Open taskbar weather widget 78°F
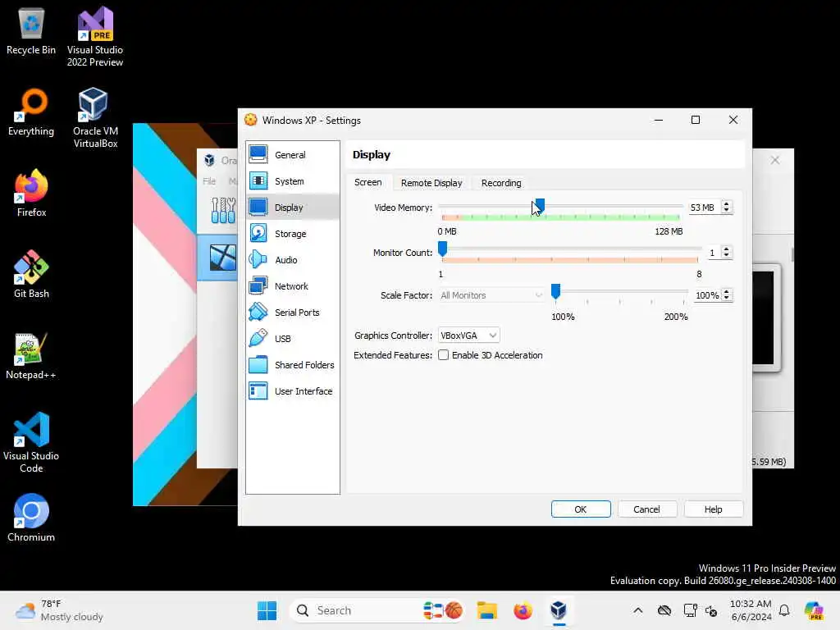This screenshot has height=630, width=840. point(59,610)
